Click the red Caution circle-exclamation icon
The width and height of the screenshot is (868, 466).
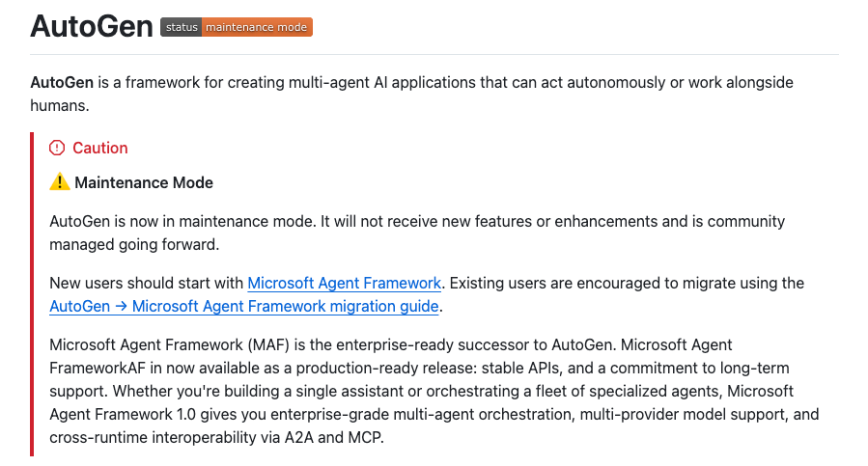[x=57, y=148]
